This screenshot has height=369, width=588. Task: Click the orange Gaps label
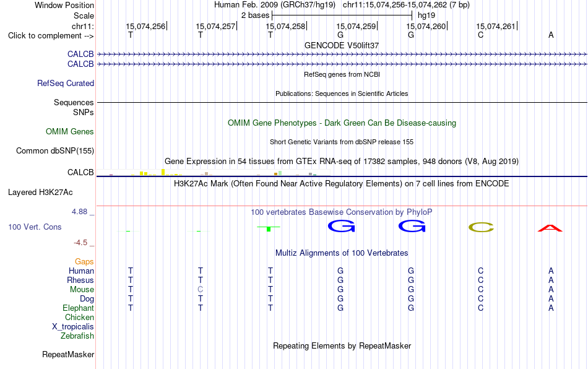point(84,262)
